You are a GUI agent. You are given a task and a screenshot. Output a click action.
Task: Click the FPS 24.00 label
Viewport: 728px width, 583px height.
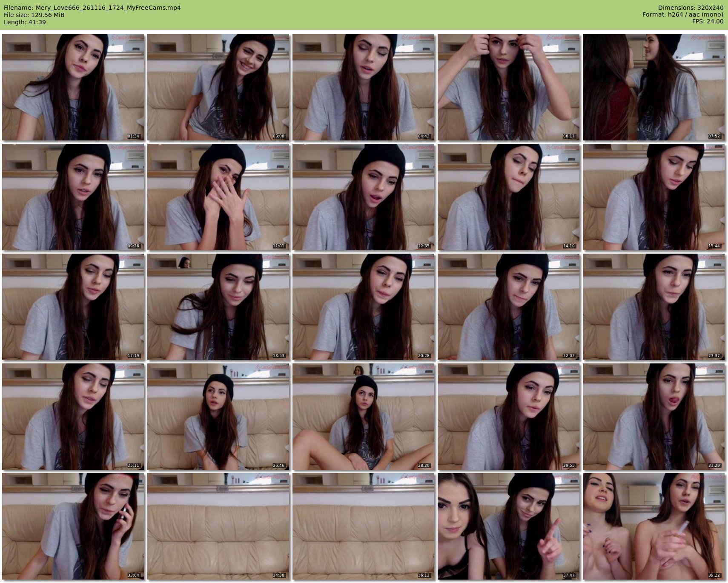point(708,22)
